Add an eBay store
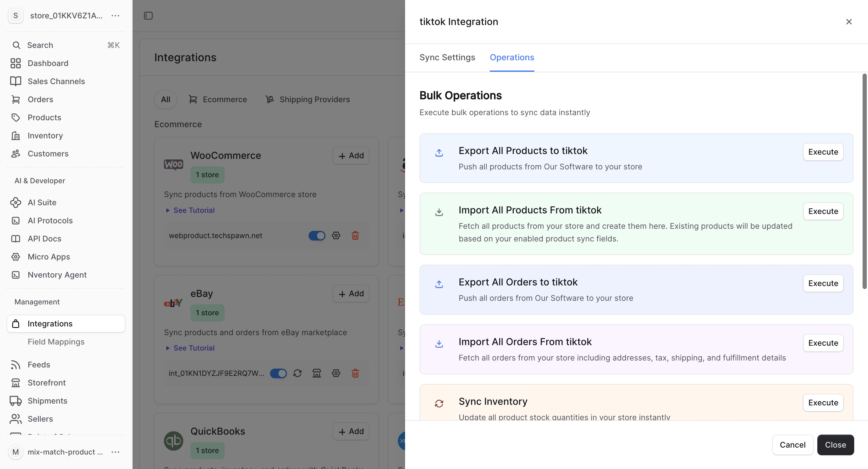Image resolution: width=868 pixels, height=469 pixels. [x=351, y=294]
